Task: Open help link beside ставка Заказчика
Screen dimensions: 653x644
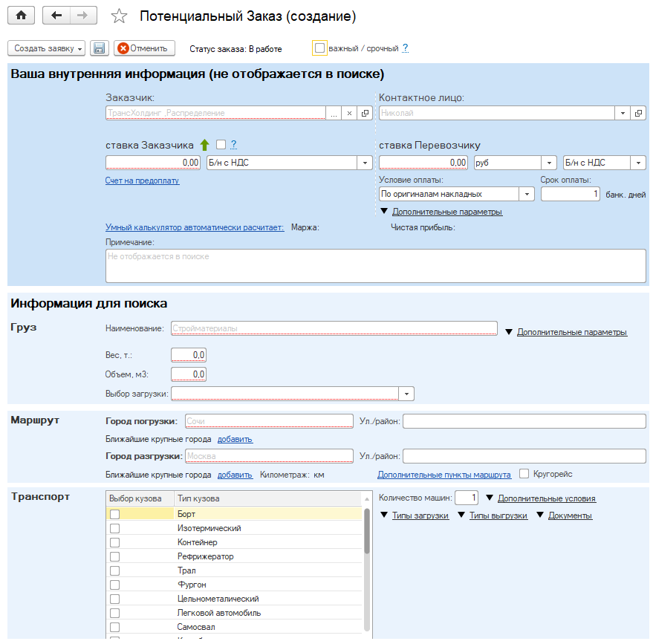Action: click(233, 144)
